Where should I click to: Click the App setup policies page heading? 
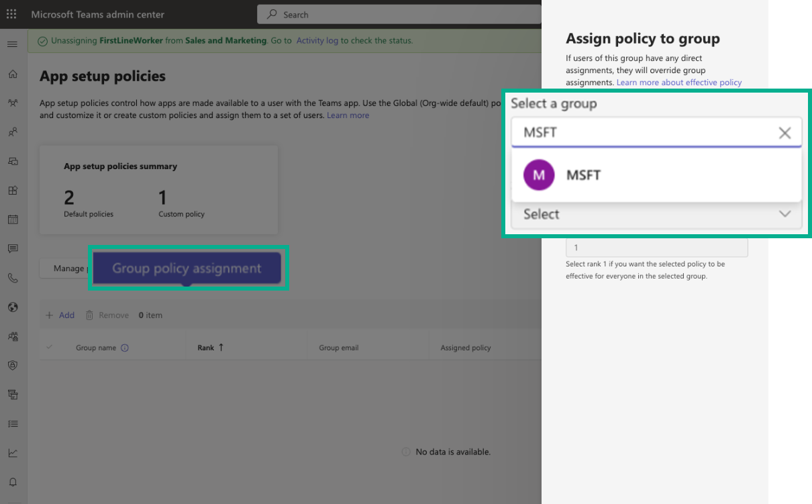[103, 77]
